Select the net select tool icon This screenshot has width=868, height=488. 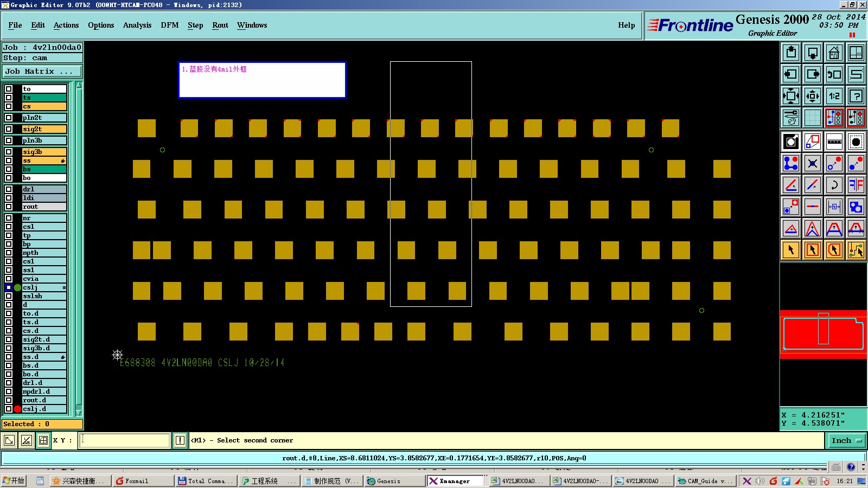856,250
